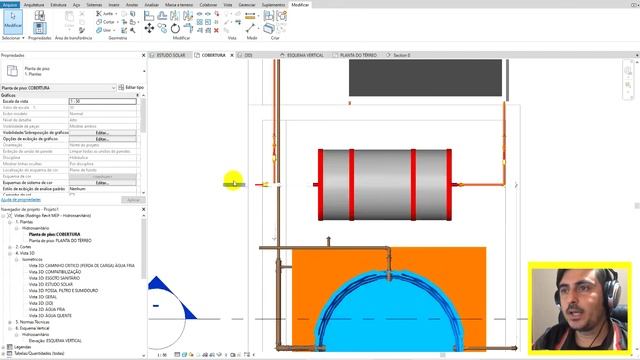
Task: Open the Anotar ribbon tab
Action: pos(131,5)
